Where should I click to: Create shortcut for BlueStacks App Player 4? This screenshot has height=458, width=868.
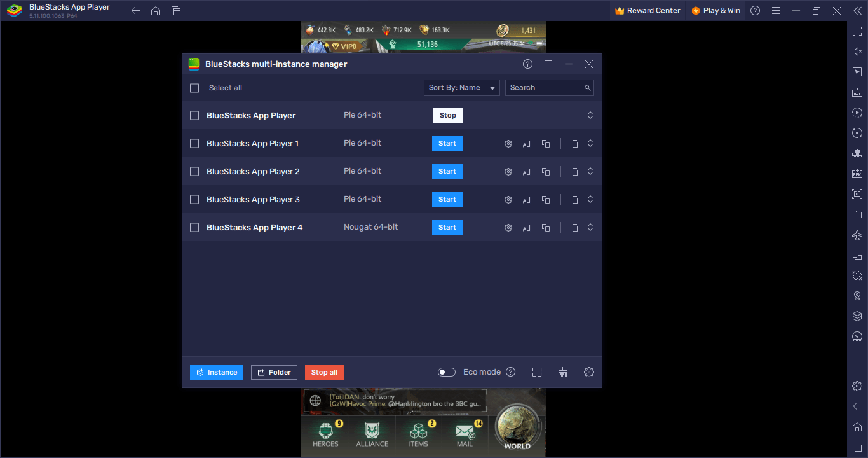527,228
